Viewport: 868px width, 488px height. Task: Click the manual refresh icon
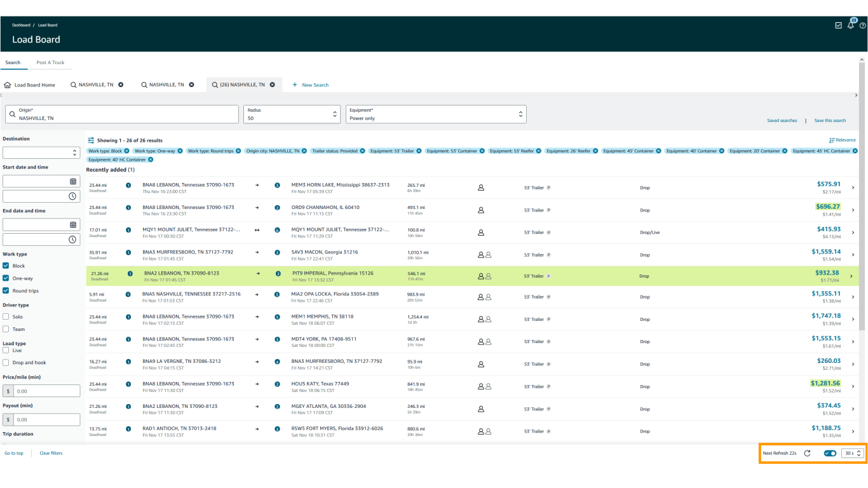click(x=807, y=453)
